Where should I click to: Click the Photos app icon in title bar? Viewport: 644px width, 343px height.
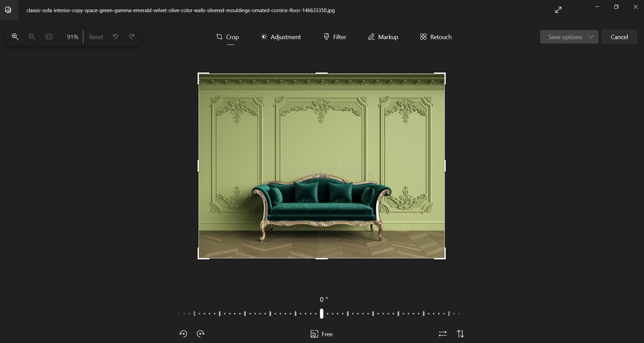pos(9,10)
